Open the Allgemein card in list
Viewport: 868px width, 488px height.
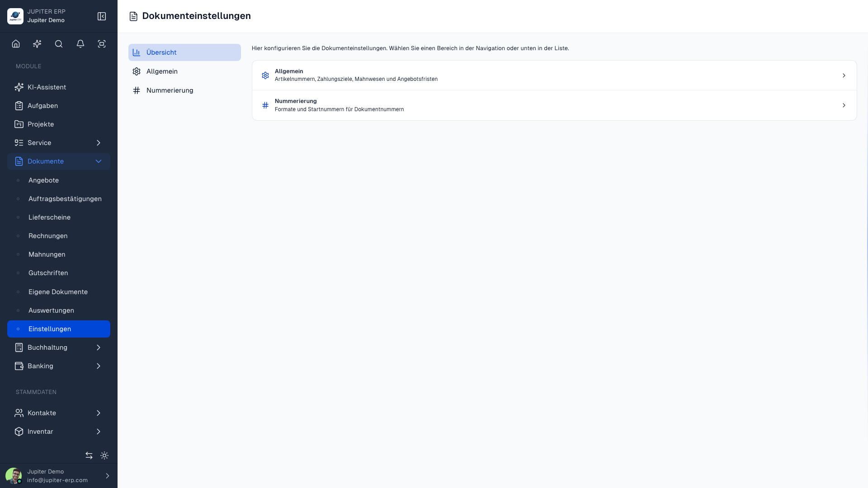pos(554,75)
